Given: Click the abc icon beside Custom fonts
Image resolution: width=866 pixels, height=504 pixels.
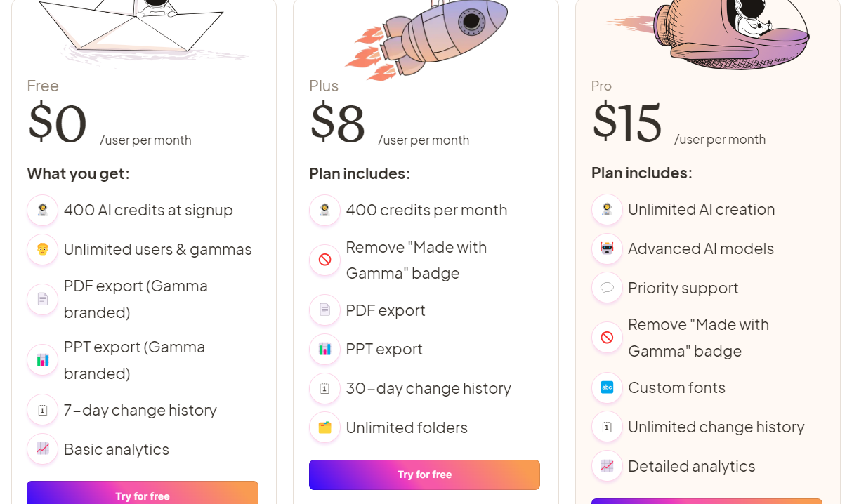Looking at the screenshot, I should 608,387.
